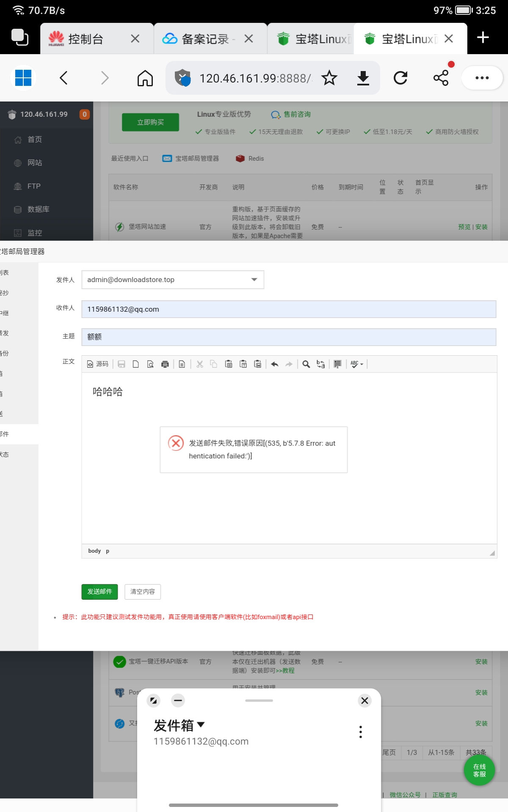Click the address bar URL
The height and width of the screenshot is (812, 508).
pos(255,78)
